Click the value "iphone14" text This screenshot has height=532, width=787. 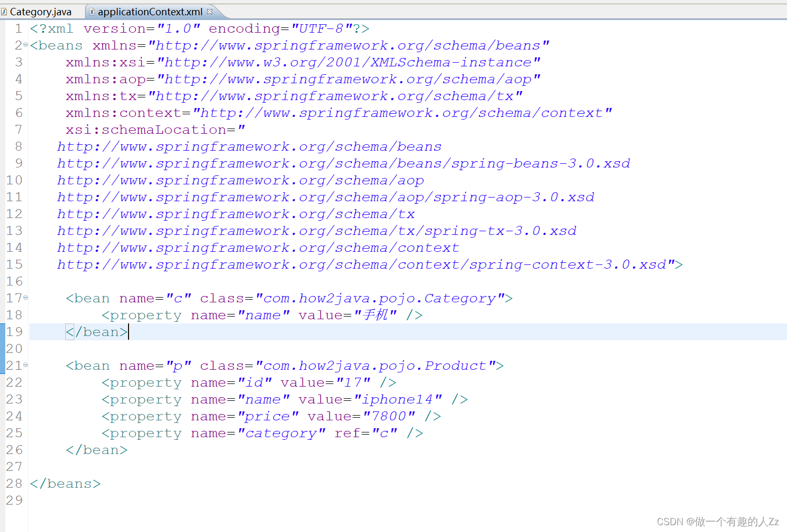pyautogui.click(x=398, y=400)
